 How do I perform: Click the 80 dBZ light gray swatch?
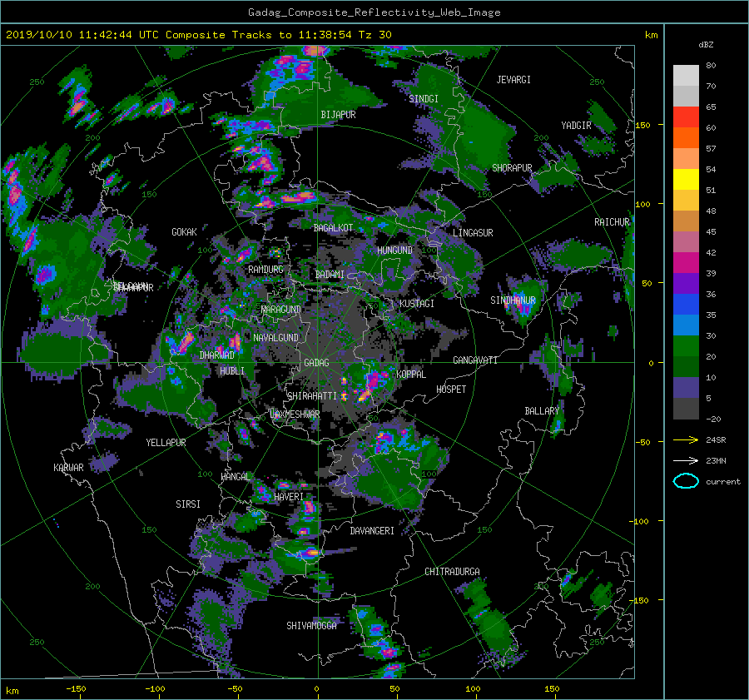686,75
